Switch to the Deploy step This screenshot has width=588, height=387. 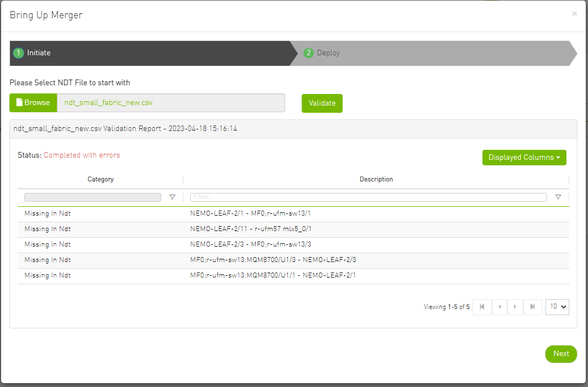[328, 53]
